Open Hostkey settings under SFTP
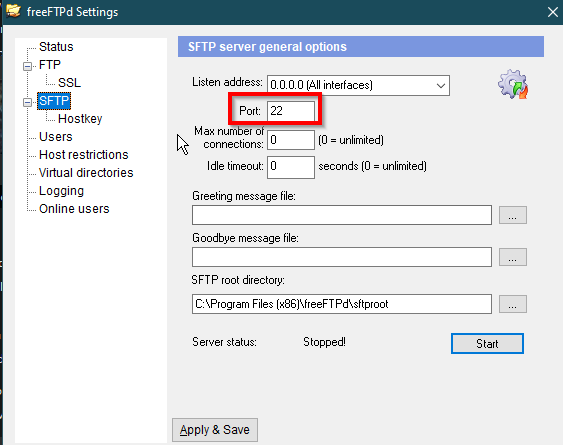This screenshot has width=563, height=445. (x=80, y=119)
